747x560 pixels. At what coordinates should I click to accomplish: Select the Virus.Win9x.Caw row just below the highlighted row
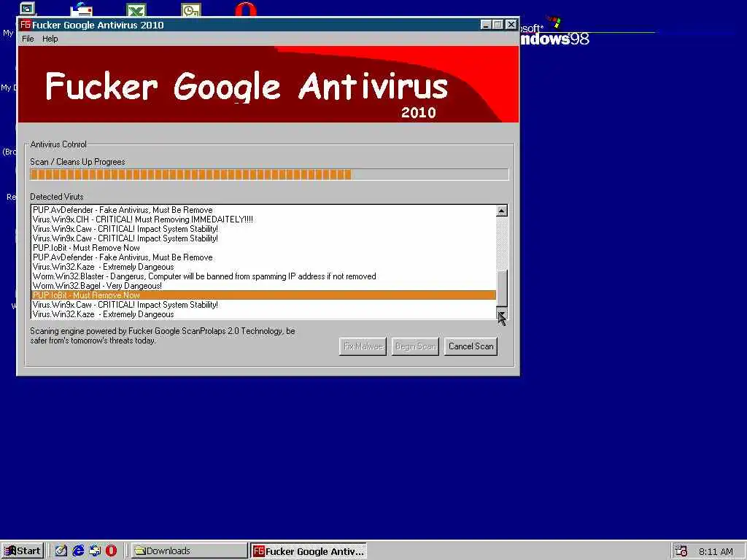[x=263, y=305]
